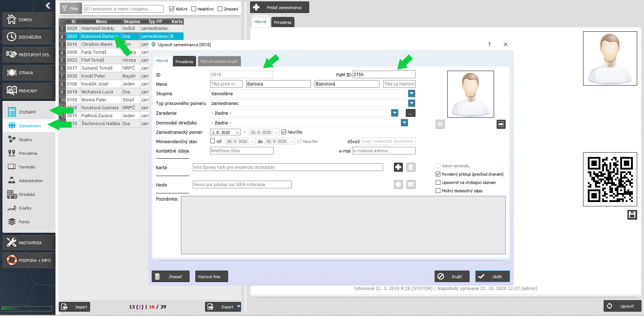
Task: Click the Import button
Action: pos(75,307)
